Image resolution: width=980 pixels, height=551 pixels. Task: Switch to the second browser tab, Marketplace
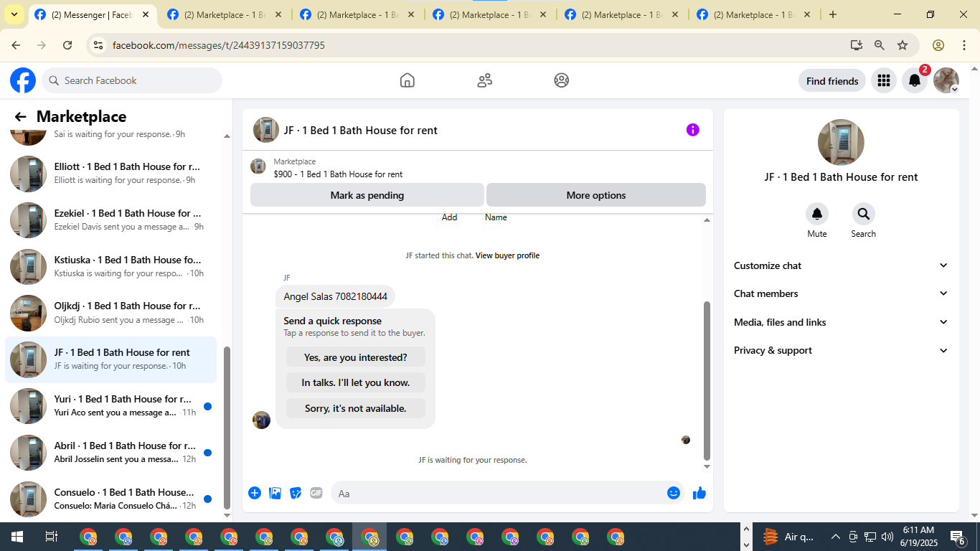click(x=225, y=14)
